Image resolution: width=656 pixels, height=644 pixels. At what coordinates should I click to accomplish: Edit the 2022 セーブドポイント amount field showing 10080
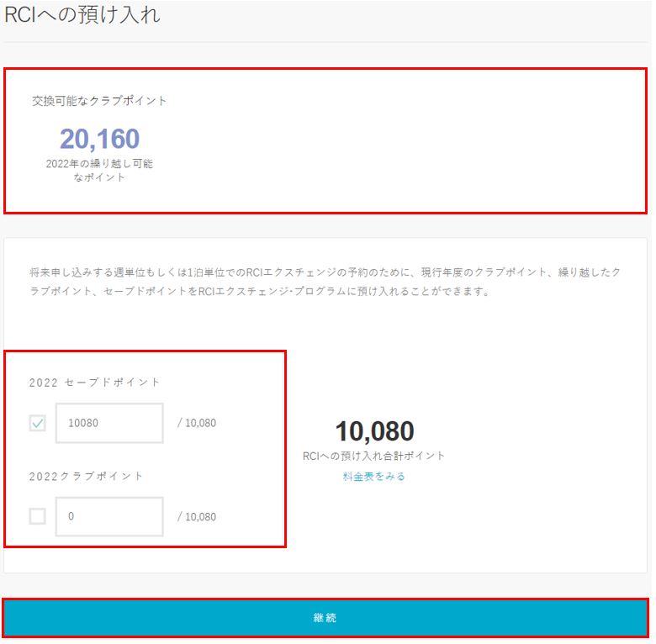coord(109,423)
